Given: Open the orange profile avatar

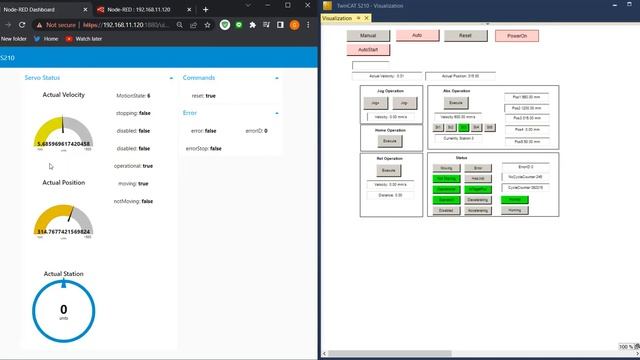Looking at the screenshot, I should [x=294, y=25].
